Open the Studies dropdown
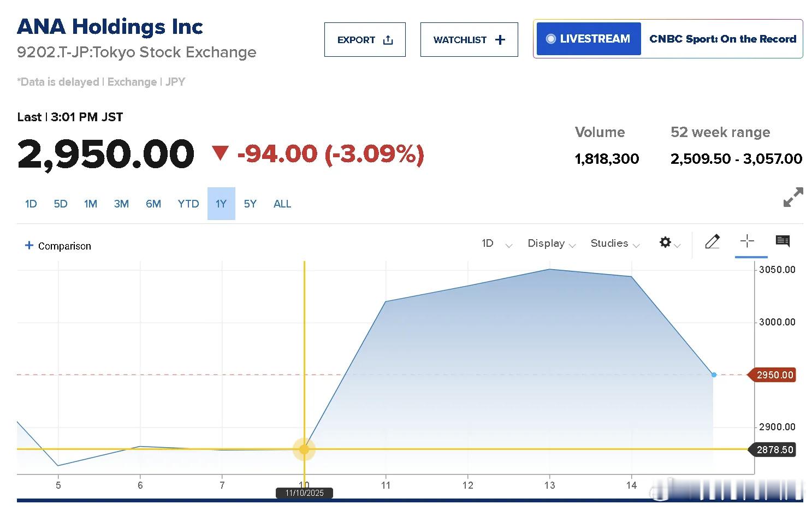 click(614, 244)
